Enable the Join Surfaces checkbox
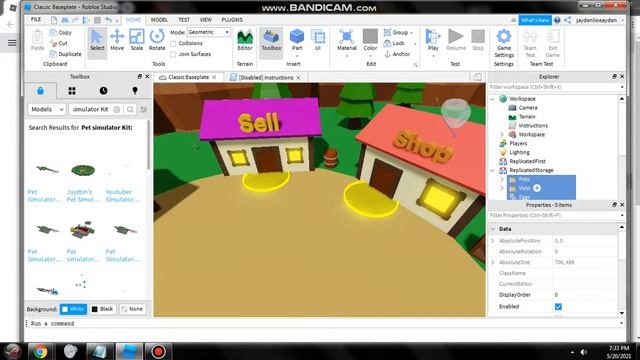This screenshot has width=640, height=360. click(x=173, y=54)
